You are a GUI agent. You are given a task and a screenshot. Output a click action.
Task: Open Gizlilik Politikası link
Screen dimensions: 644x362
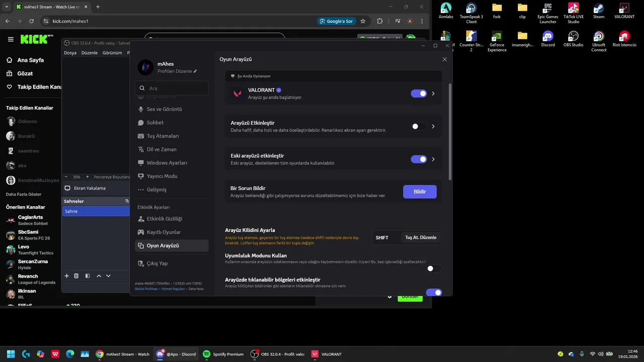tap(146, 289)
